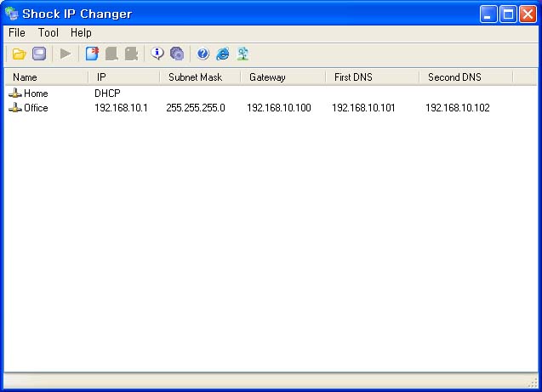Click the save toolbar icon
The height and width of the screenshot is (392, 542).
[x=39, y=54]
